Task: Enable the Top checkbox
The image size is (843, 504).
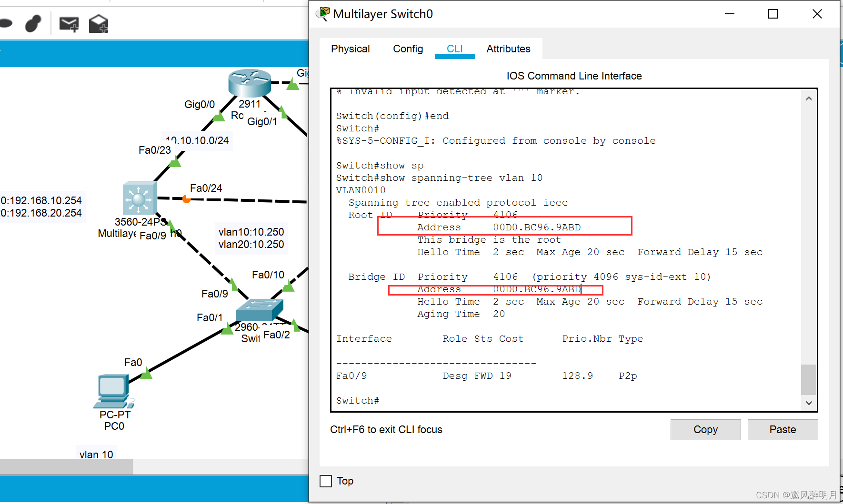Action: tap(326, 481)
